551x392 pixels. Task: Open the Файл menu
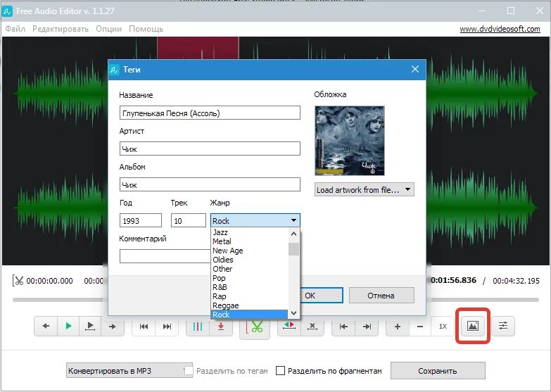[x=15, y=29]
